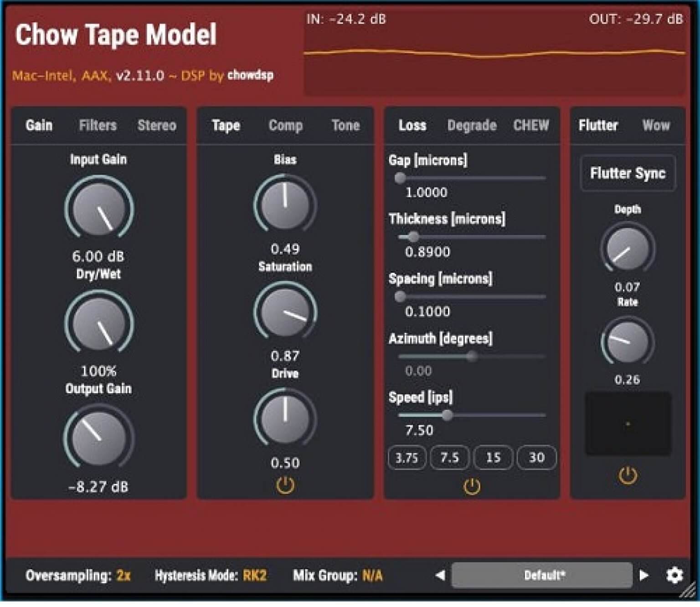Viewport: 700px width, 607px height.
Task: Change Hysteresis Mode from RK2
Action: pyautogui.click(x=257, y=575)
